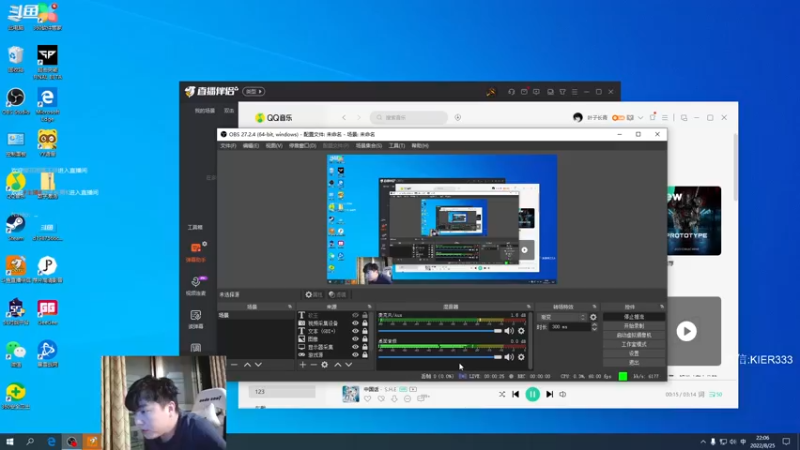Toggle visibility of 游戏源 source
The height and width of the screenshot is (450, 800).
pos(355,355)
